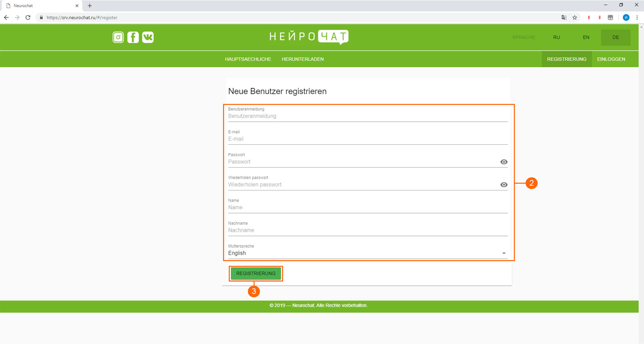Open the Facebook social icon

133,37
